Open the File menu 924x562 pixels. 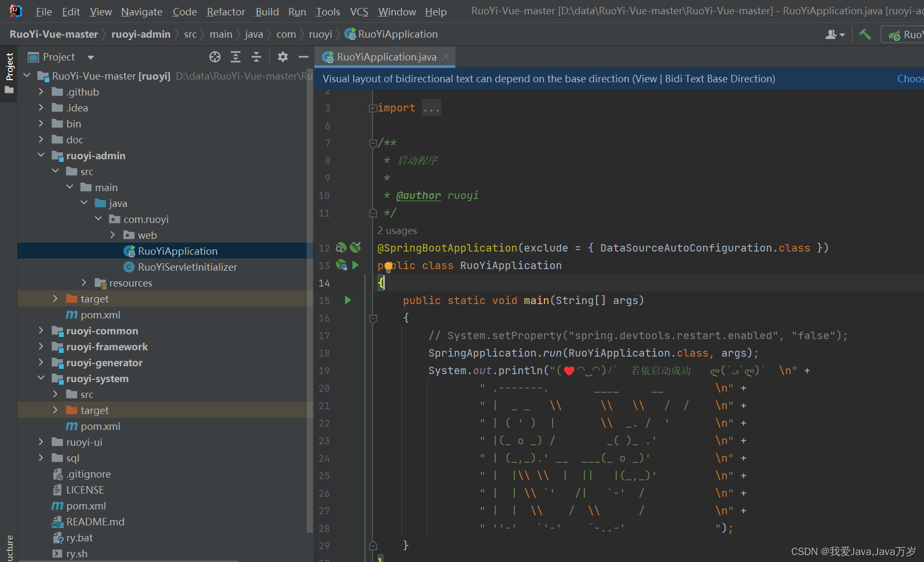tap(44, 12)
